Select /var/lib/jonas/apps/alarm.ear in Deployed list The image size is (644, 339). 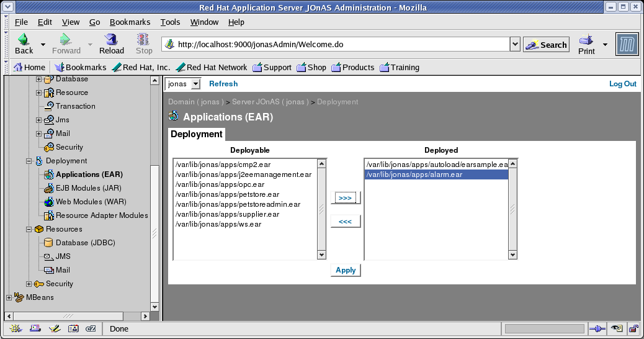tap(437, 174)
